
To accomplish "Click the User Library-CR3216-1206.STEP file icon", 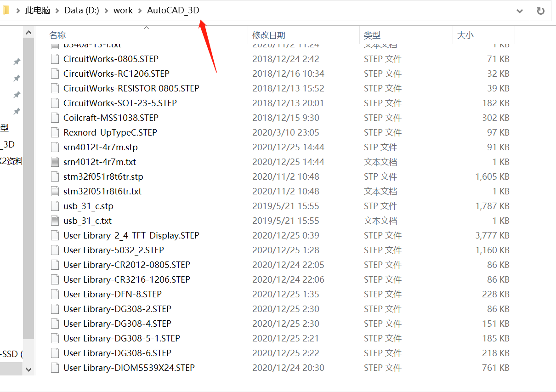I will tap(55, 279).
